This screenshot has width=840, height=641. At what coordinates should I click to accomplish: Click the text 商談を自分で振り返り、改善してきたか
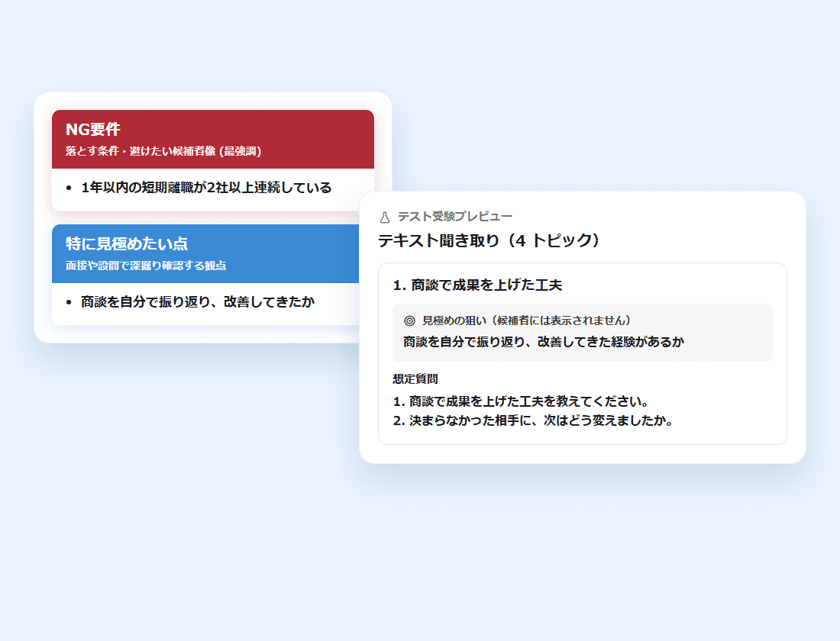(x=198, y=302)
